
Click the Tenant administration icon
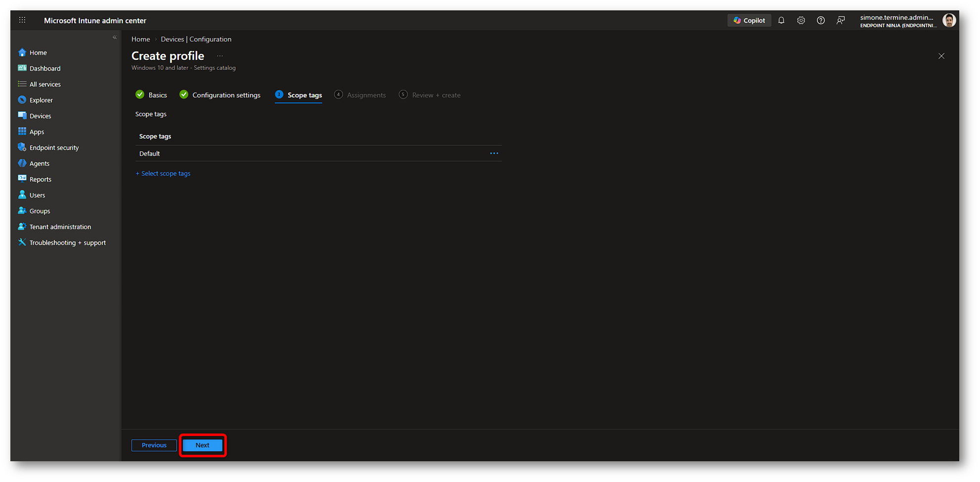[22, 226]
